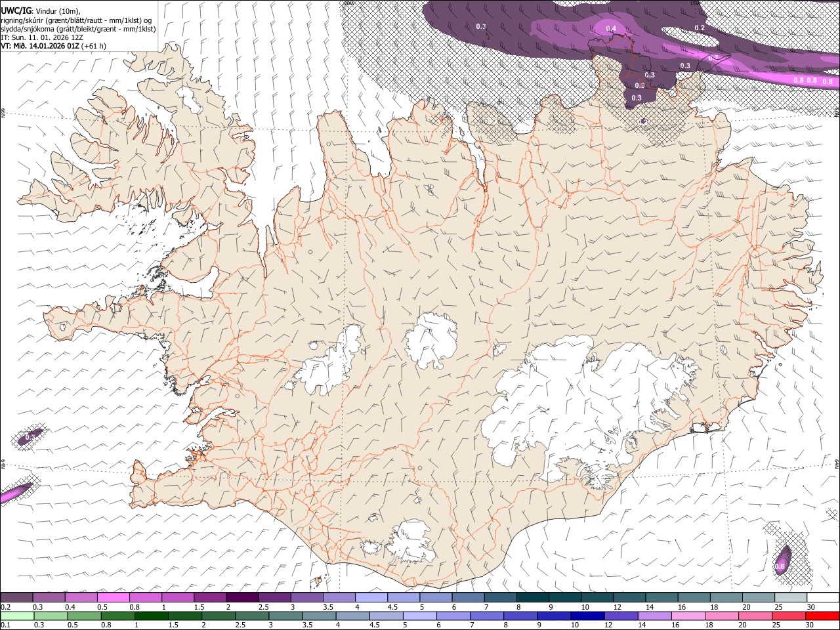This screenshot has width=840, height=630.
Task: Click the white Mýrdalsjökull glacier on the south coast
Action: (x=411, y=541)
